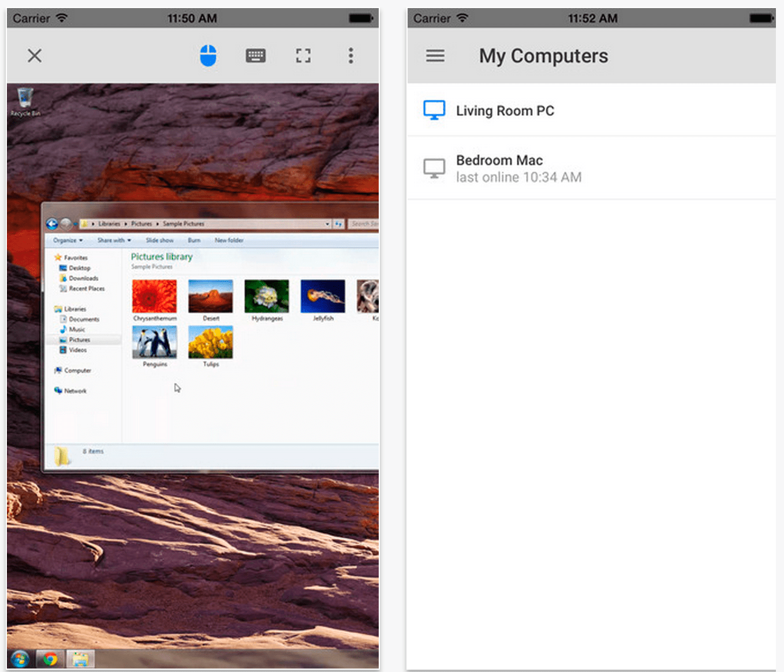The width and height of the screenshot is (784, 672).
Task: Open the Organize dropdown
Action: [66, 240]
